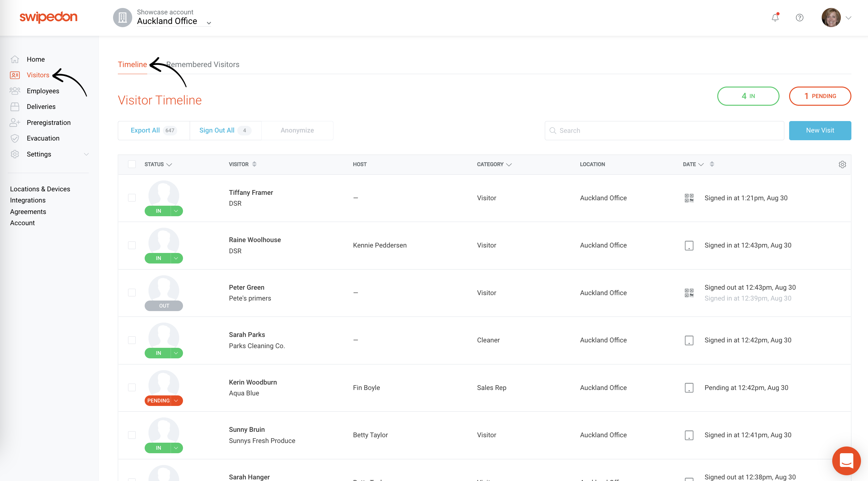Open the live chat bubble

pos(846,461)
